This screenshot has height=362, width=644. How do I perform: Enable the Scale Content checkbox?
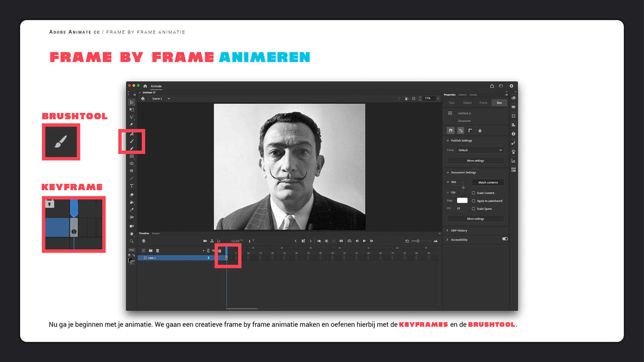pos(473,193)
